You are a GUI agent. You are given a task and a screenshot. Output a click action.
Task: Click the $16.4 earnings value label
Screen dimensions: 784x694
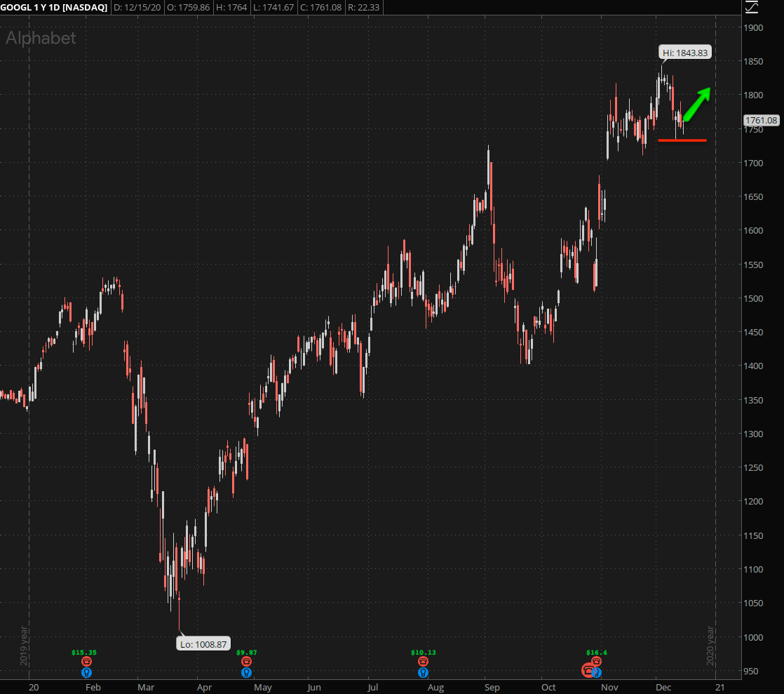pyautogui.click(x=597, y=653)
